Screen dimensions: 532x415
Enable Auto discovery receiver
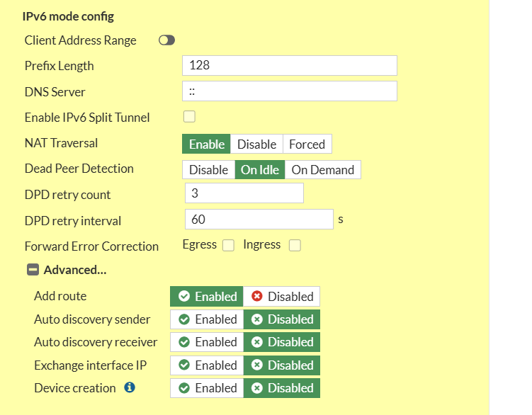click(x=208, y=342)
